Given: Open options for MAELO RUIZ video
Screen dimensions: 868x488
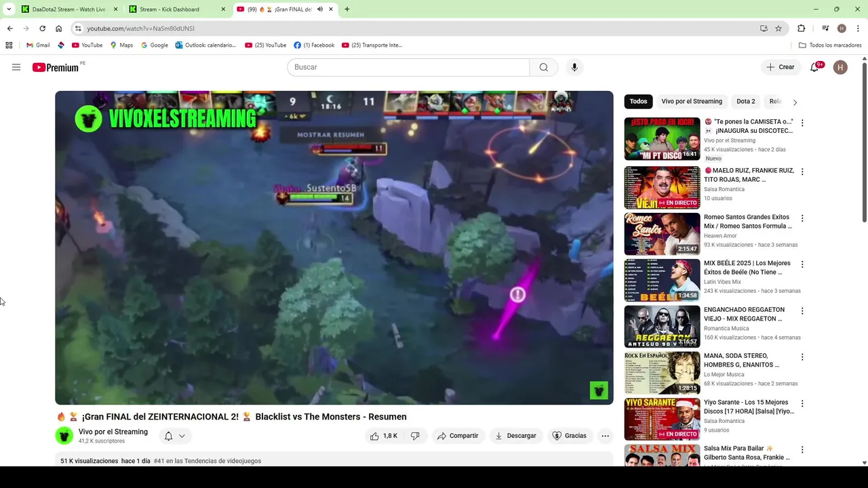Looking at the screenshot, I should coord(802,171).
